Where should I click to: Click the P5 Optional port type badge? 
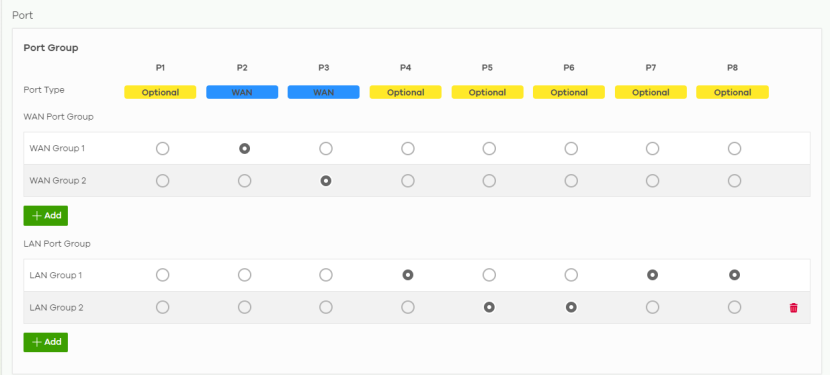(488, 92)
